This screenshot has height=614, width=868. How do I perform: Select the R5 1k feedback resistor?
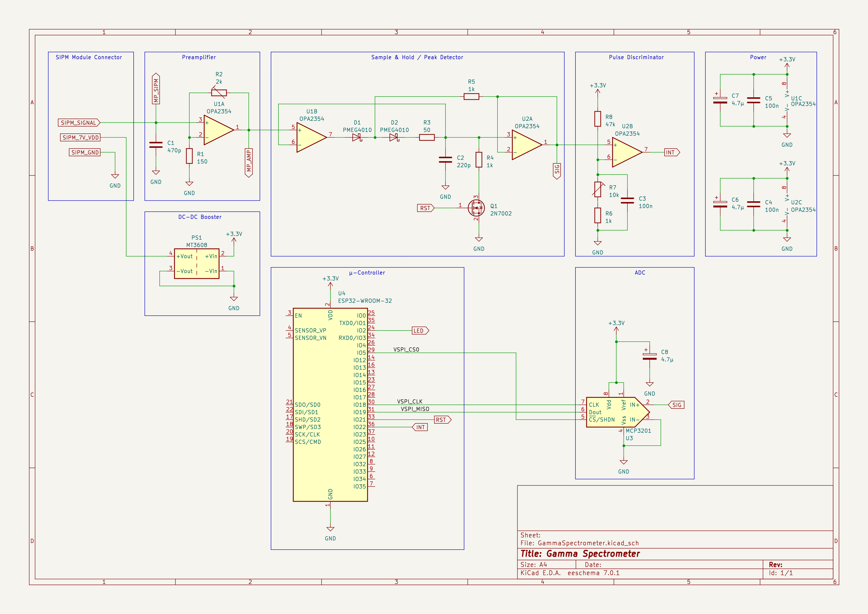tap(471, 97)
